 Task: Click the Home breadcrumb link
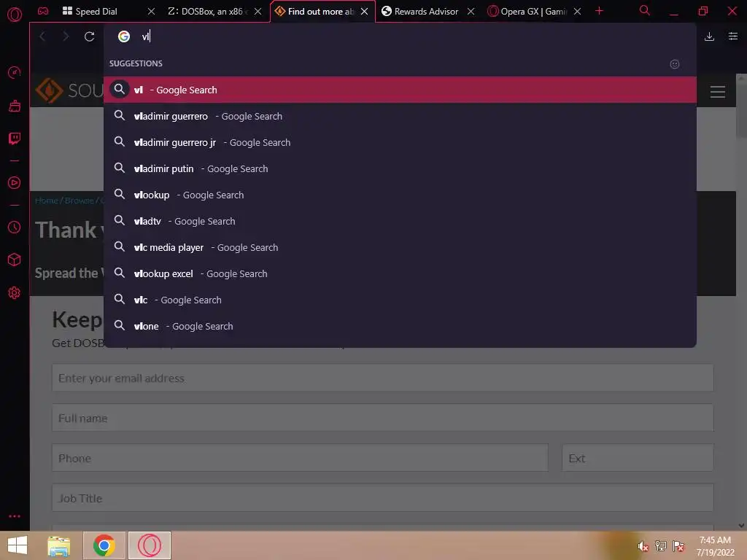click(x=46, y=201)
